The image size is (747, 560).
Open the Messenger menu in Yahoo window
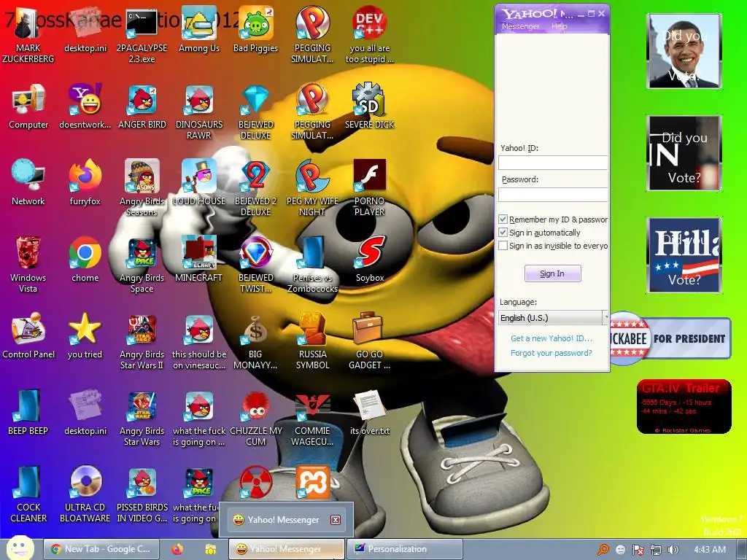[521, 27]
